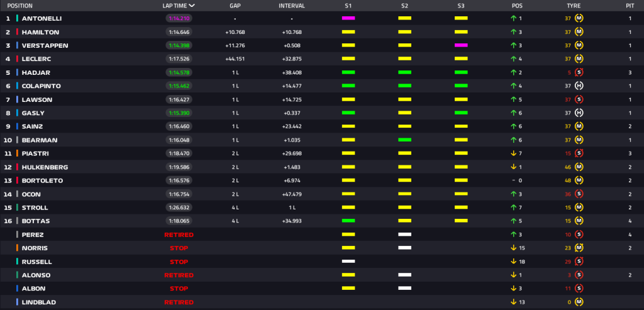Click Alonso's RETIRED status

point(179,275)
